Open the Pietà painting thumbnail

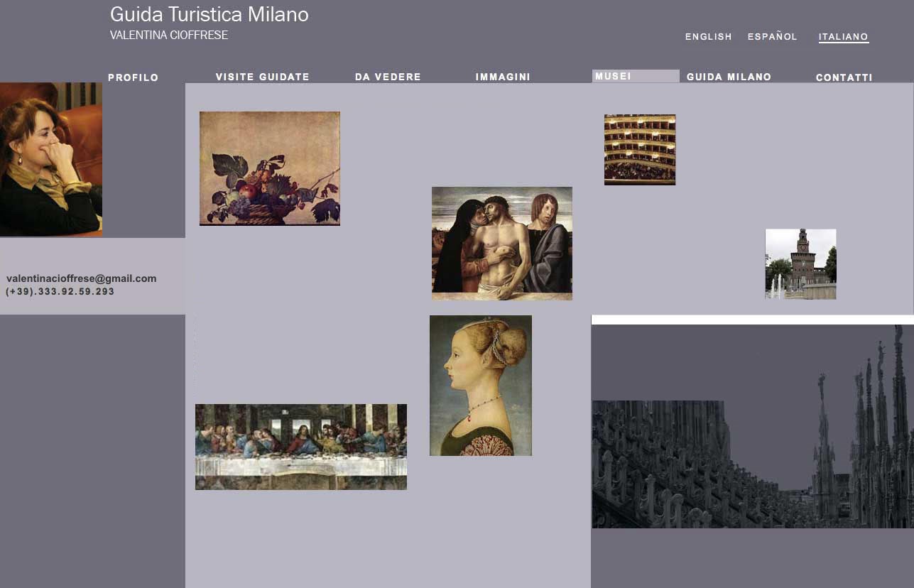coord(502,243)
